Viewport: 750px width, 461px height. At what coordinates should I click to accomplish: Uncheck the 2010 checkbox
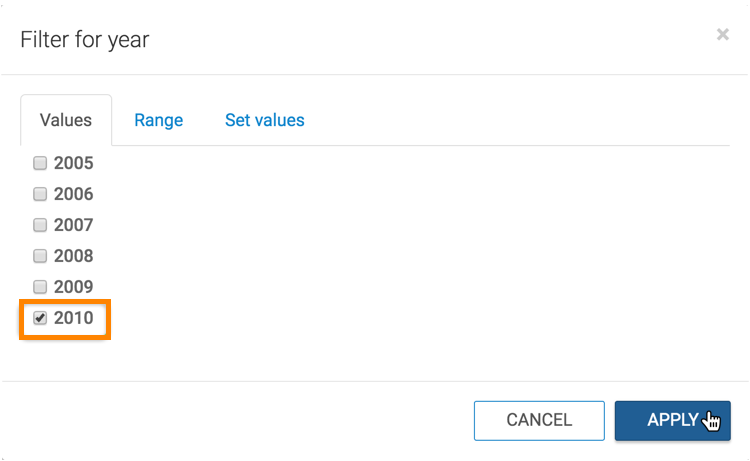(40, 318)
